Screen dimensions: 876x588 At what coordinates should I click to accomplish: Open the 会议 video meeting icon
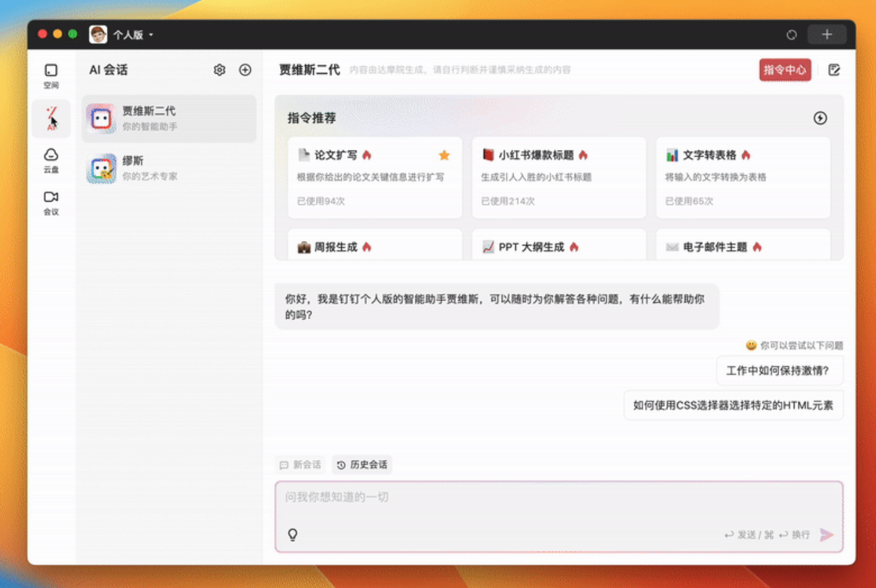tap(51, 202)
